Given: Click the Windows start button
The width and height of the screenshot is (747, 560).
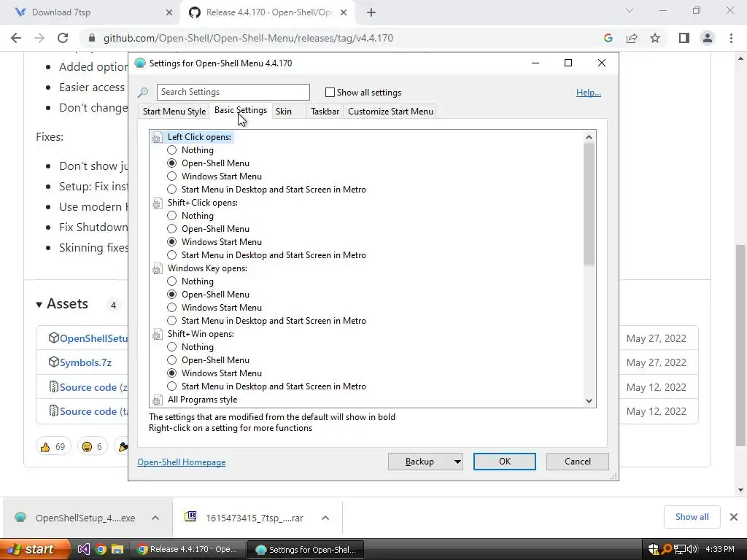Looking at the screenshot, I should coord(35,550).
